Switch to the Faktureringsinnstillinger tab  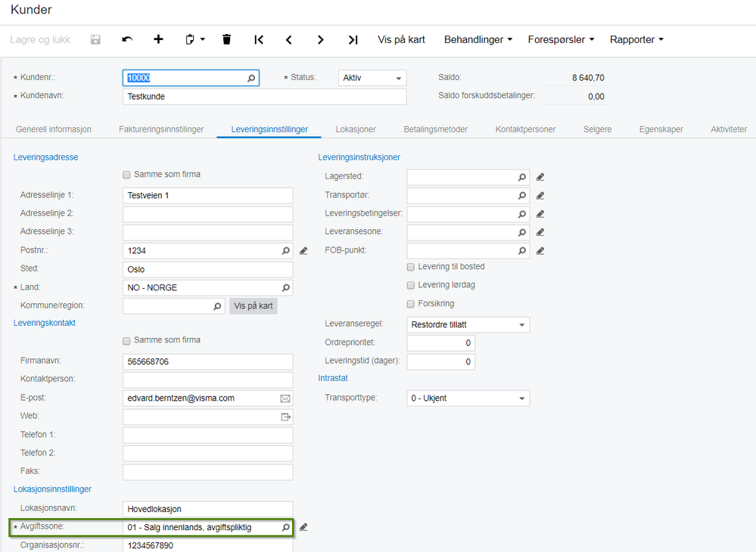pyautogui.click(x=161, y=129)
